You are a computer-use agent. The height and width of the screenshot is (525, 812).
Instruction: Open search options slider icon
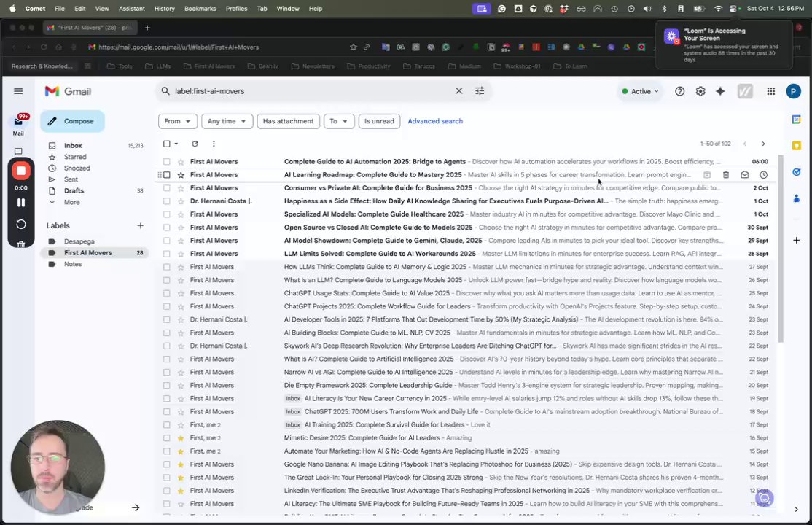[x=480, y=90]
